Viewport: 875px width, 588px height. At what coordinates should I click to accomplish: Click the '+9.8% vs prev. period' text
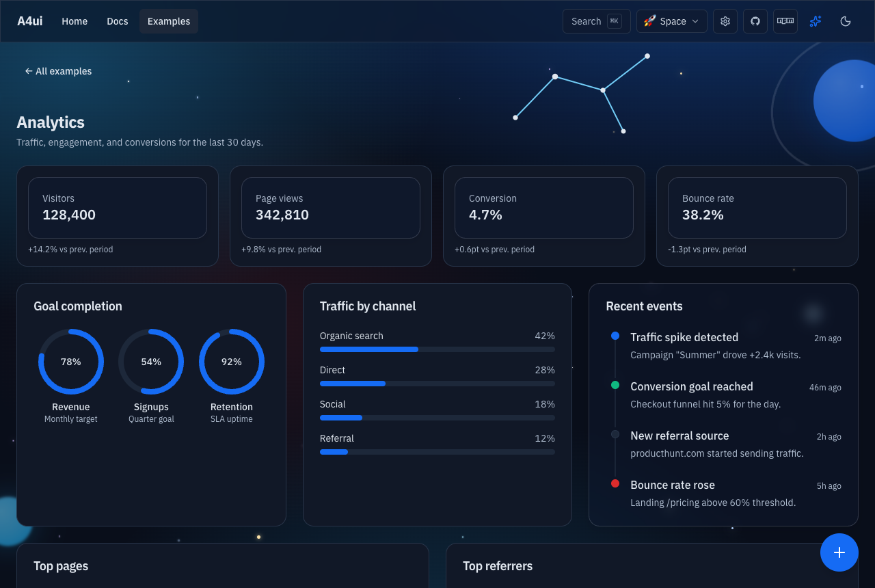click(281, 250)
